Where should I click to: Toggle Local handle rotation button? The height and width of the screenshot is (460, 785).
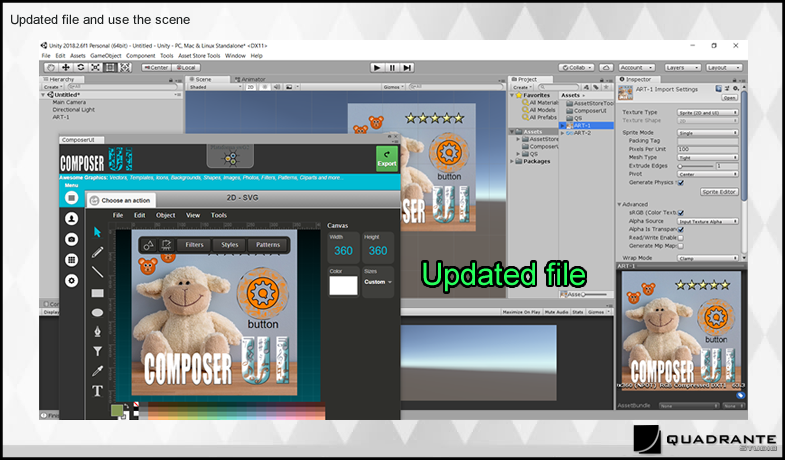(x=186, y=68)
